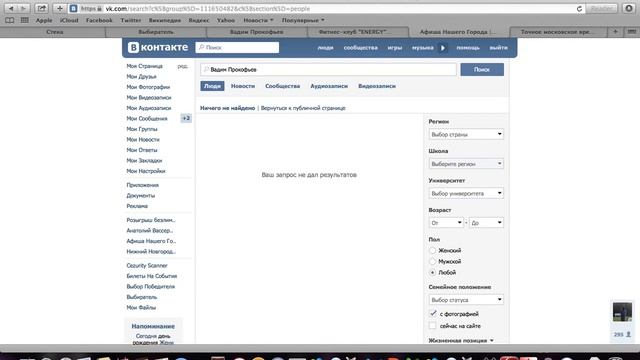Open 'Мои Сообщения' in sidebar
This screenshot has width=640, height=360.
coord(147,118)
